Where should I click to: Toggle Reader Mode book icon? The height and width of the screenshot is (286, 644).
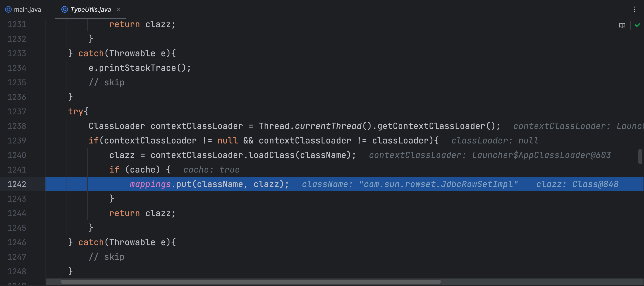[622, 25]
